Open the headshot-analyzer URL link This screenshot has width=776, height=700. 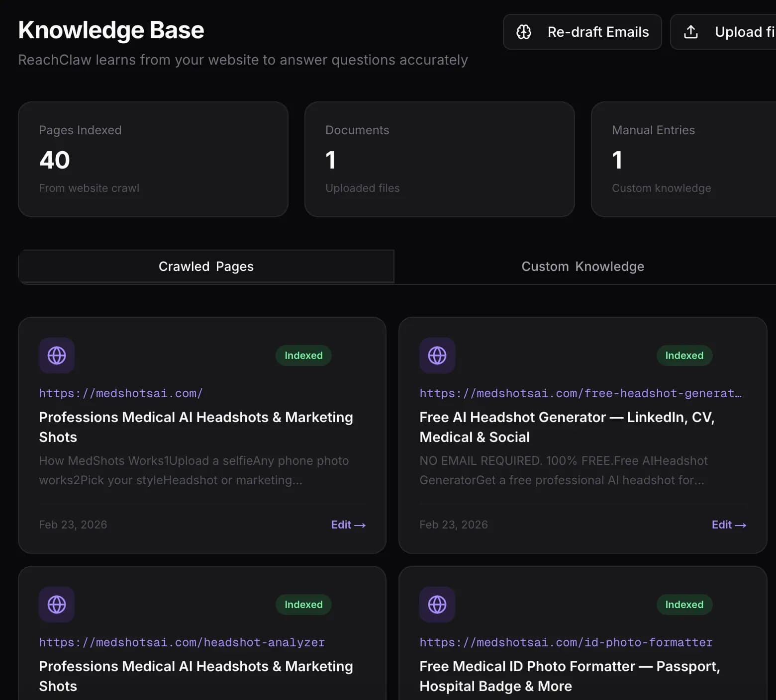pos(182,642)
